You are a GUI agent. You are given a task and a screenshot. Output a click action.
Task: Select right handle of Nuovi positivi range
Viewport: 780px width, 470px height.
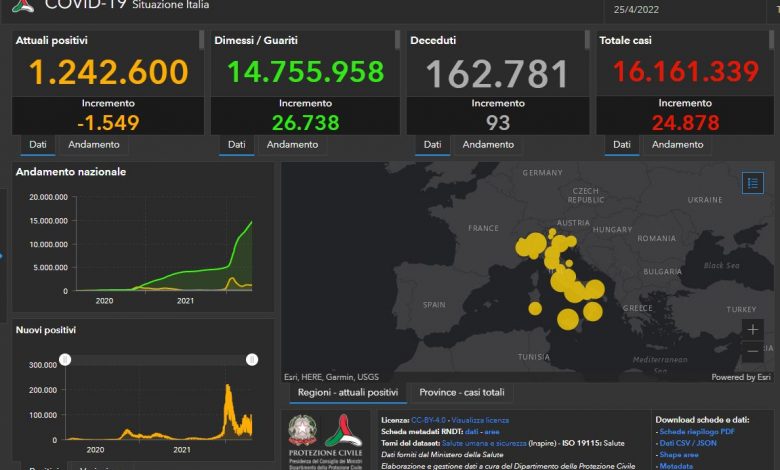pos(252,359)
